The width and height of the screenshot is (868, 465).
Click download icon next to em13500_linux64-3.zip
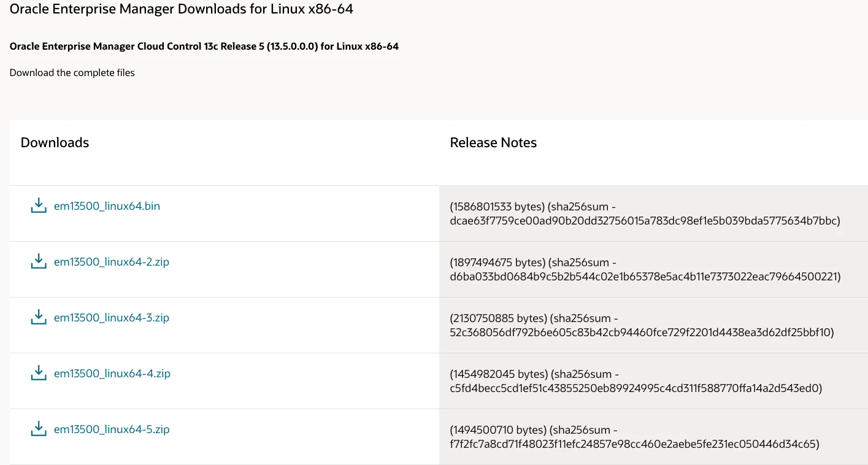[39, 317]
